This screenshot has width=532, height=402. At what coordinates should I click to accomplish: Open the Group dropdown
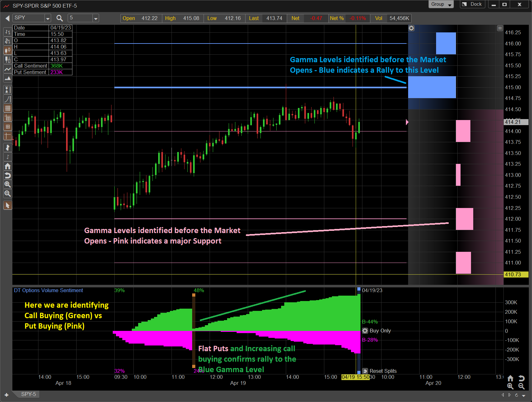tap(441, 4)
